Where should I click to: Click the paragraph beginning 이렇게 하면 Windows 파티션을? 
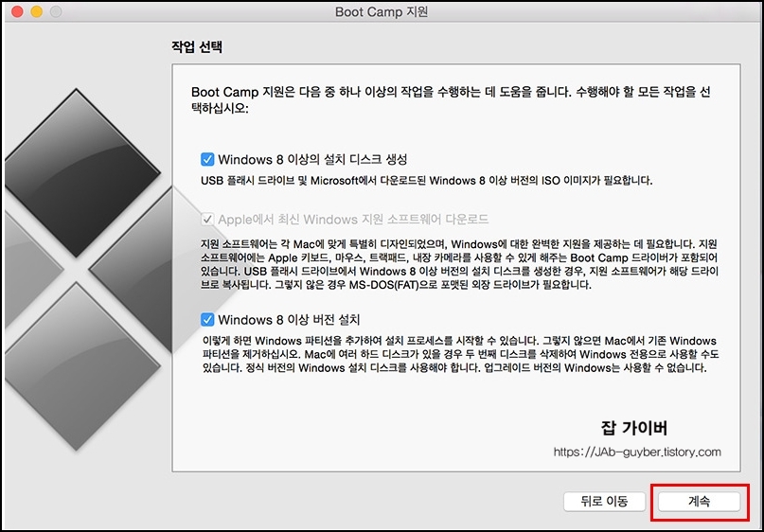[460, 354]
